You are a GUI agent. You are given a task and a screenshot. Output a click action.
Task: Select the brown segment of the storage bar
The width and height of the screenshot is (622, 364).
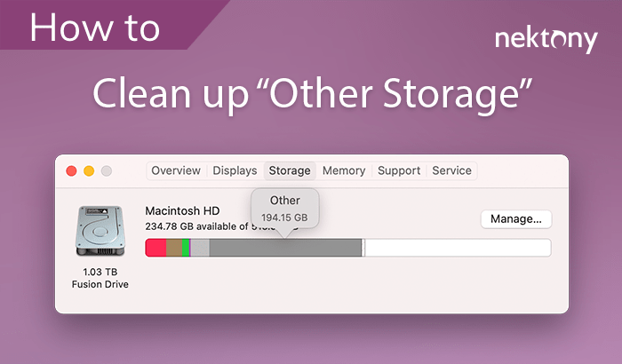point(174,248)
